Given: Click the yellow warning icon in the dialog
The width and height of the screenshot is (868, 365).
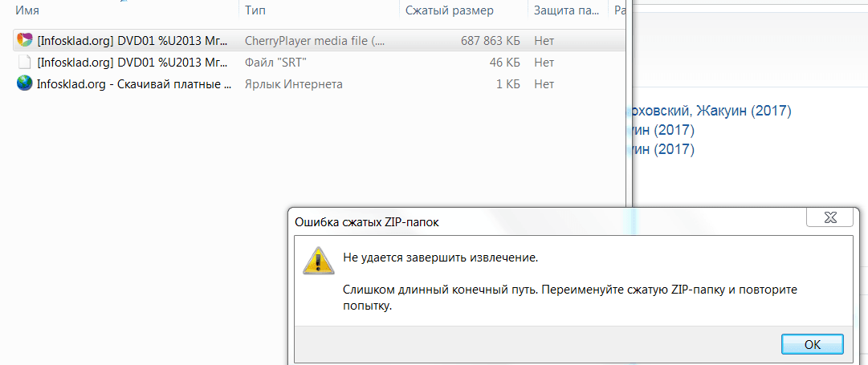Looking at the screenshot, I should [x=318, y=261].
